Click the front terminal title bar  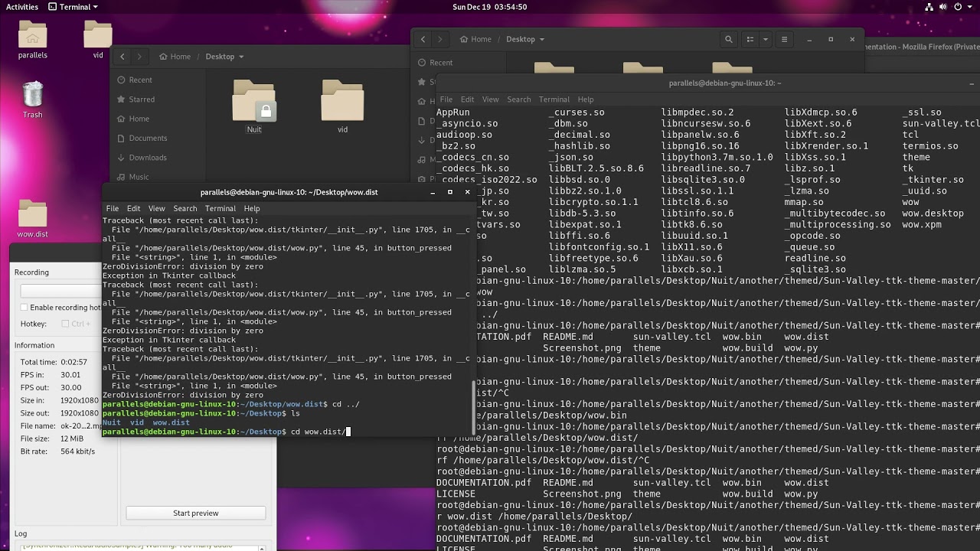click(289, 192)
